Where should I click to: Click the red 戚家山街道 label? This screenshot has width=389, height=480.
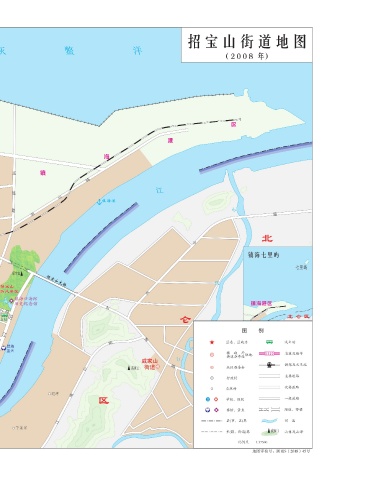click(x=150, y=364)
